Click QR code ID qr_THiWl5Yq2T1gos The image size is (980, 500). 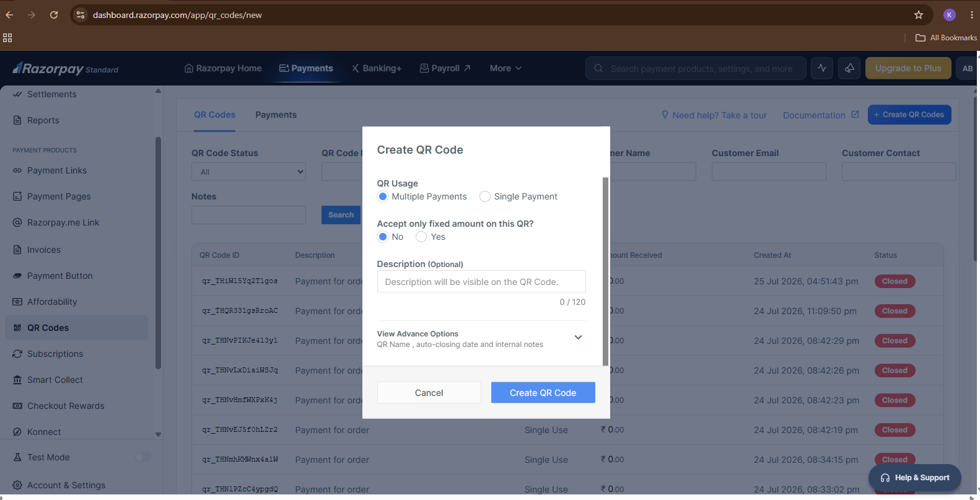240,281
